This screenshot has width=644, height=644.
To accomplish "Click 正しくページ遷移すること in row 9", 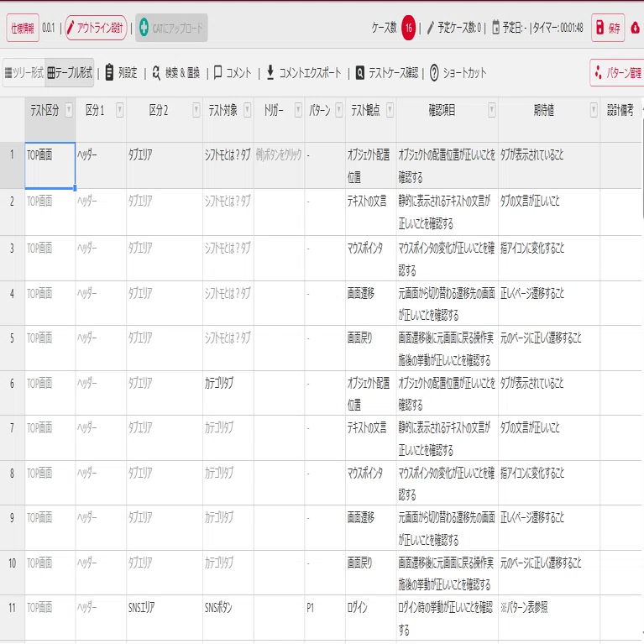I will pyautogui.click(x=549, y=528).
